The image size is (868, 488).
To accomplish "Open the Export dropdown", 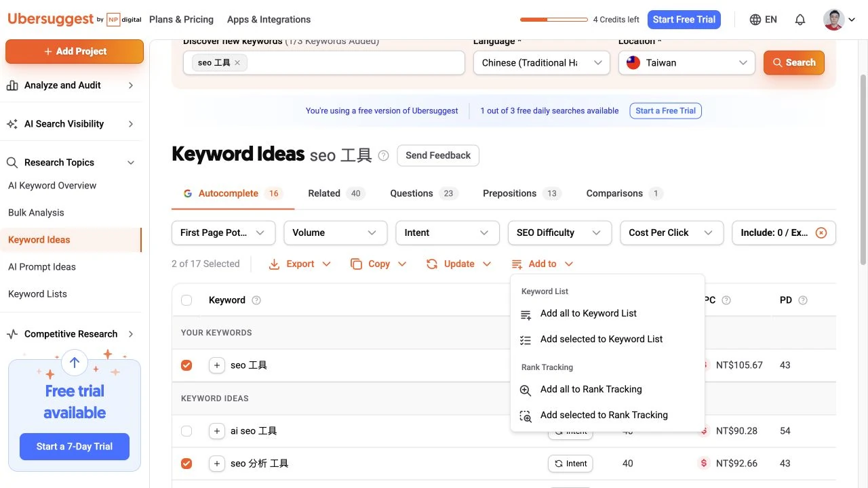I will click(x=300, y=264).
